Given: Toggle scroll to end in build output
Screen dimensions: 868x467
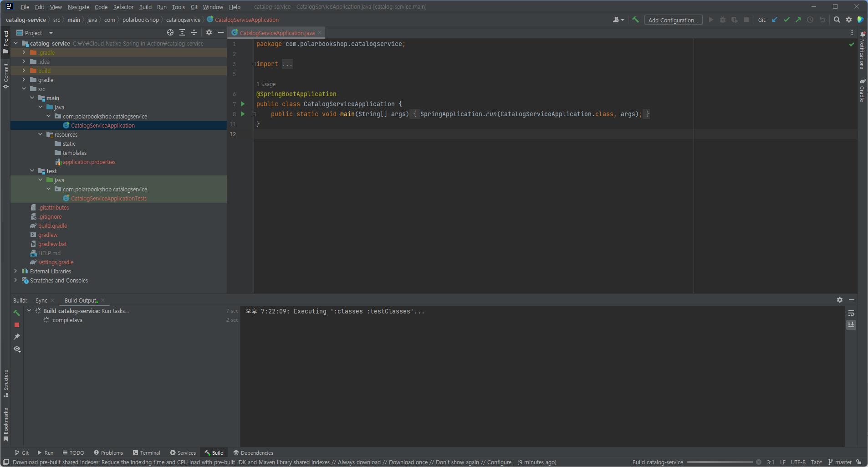Looking at the screenshot, I should click(851, 325).
